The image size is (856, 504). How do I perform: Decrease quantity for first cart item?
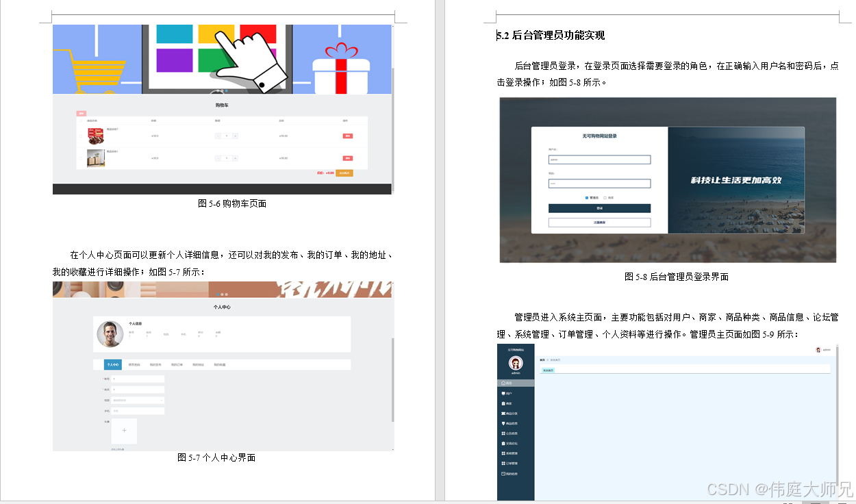pos(218,136)
